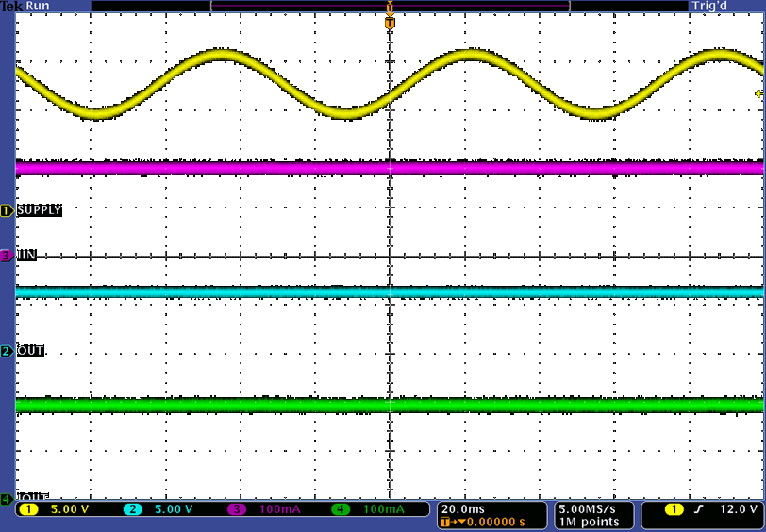Click the channel 4 IOUT ground marker

8,499
